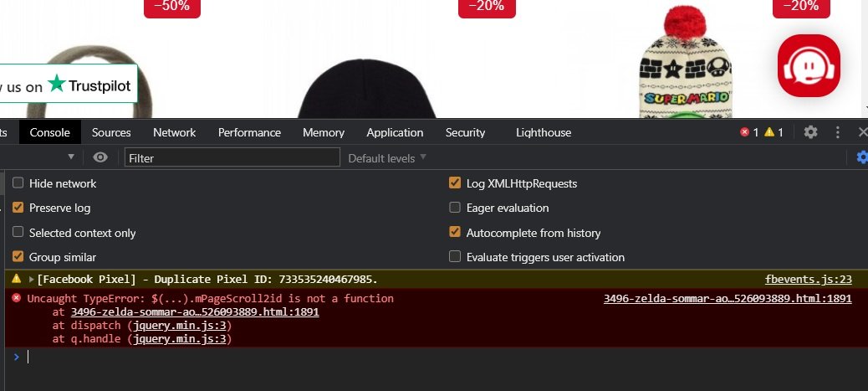Open the right-side html:1891 source link
This screenshot has width=868, height=391.
click(x=728, y=298)
